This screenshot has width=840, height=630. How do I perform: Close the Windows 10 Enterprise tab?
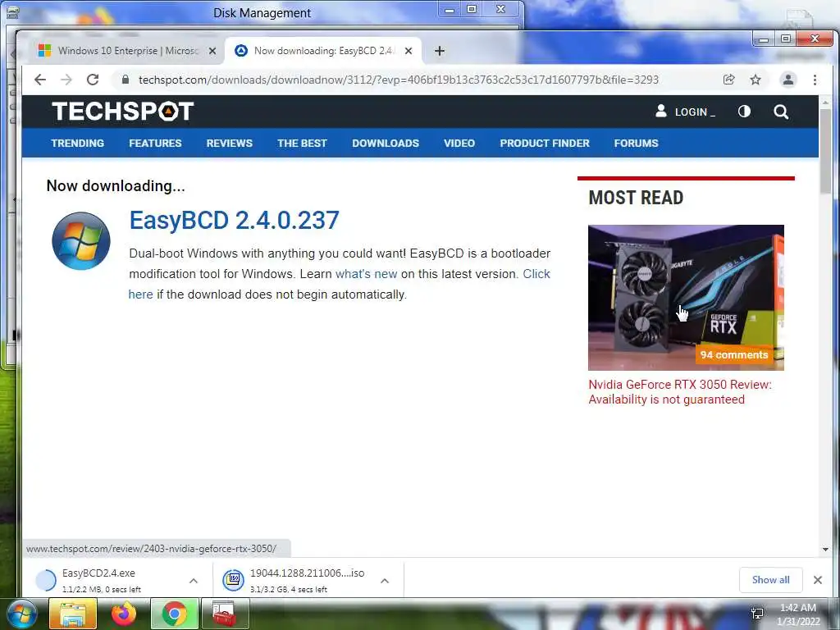[x=212, y=51]
